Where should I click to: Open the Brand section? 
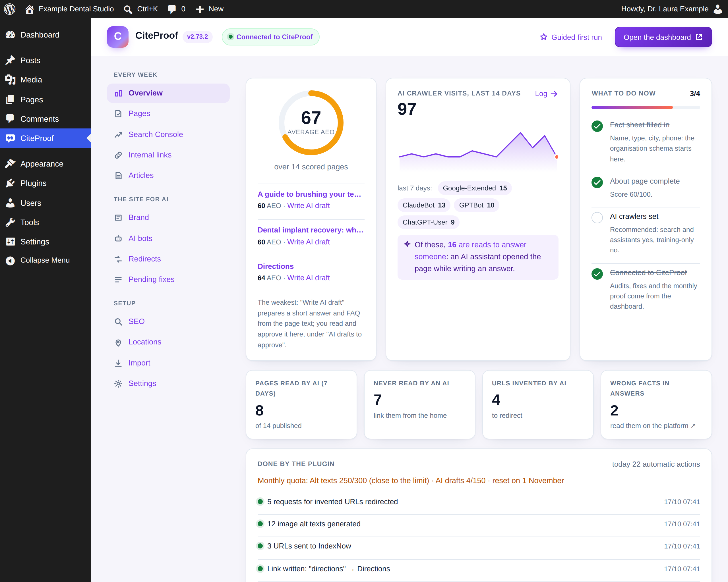tap(168, 217)
